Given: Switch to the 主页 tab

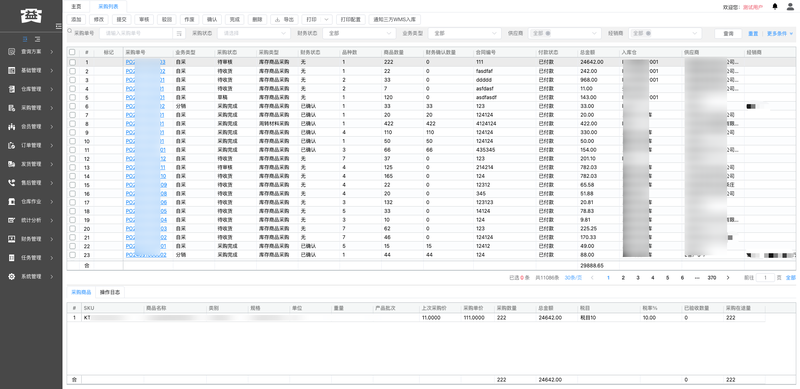Looking at the screenshot, I should [x=76, y=7].
